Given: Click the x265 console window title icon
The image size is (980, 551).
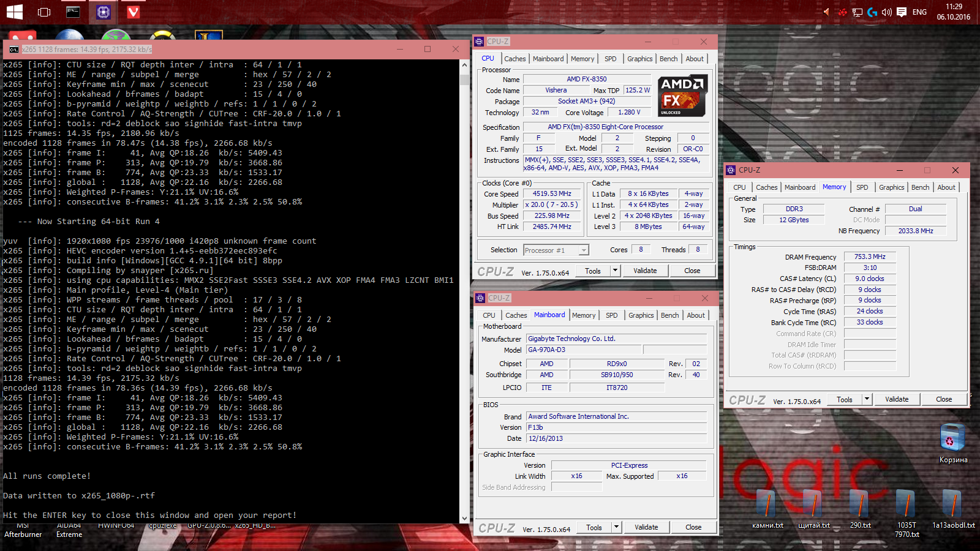Looking at the screenshot, I should [14, 49].
